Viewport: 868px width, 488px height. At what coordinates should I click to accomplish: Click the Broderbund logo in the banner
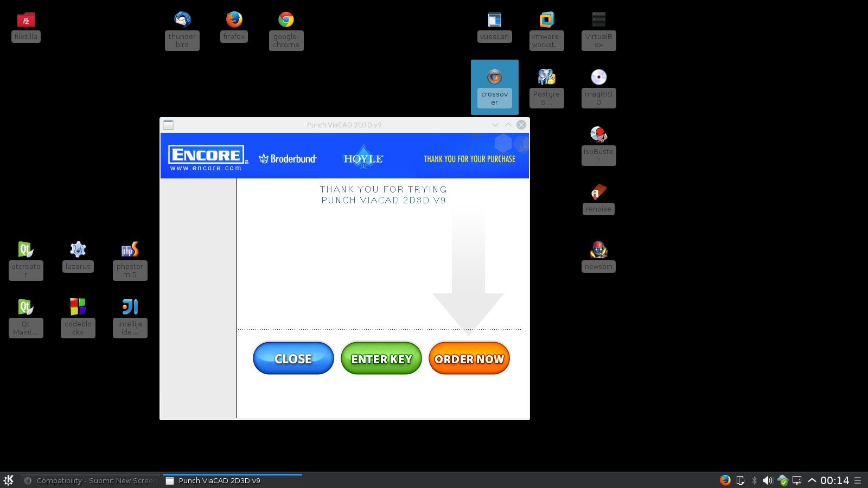pos(288,159)
